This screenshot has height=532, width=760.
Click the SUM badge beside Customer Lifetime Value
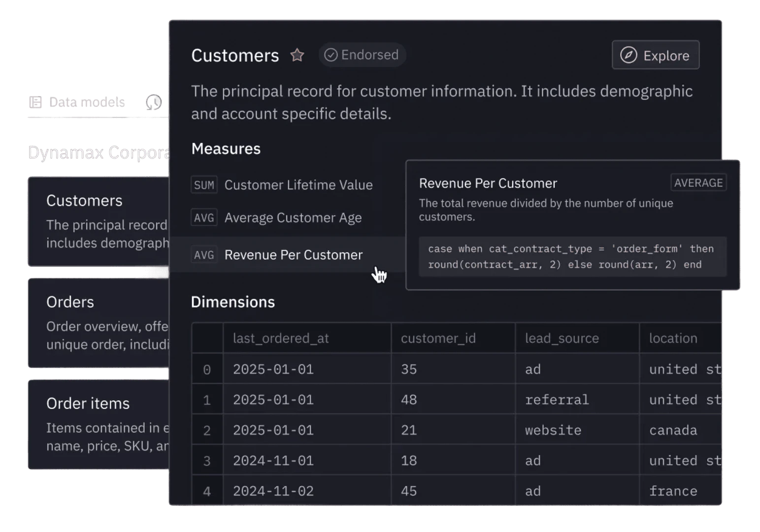tap(204, 185)
